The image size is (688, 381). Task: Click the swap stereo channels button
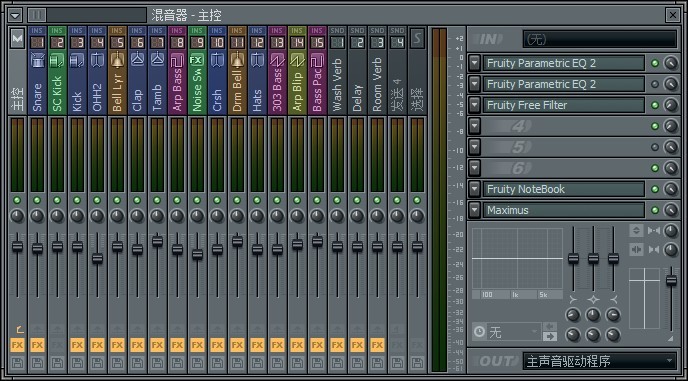pos(636,250)
